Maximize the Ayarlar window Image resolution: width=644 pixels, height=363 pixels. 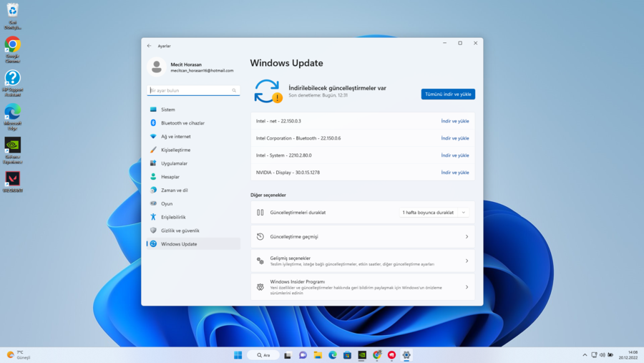(460, 43)
